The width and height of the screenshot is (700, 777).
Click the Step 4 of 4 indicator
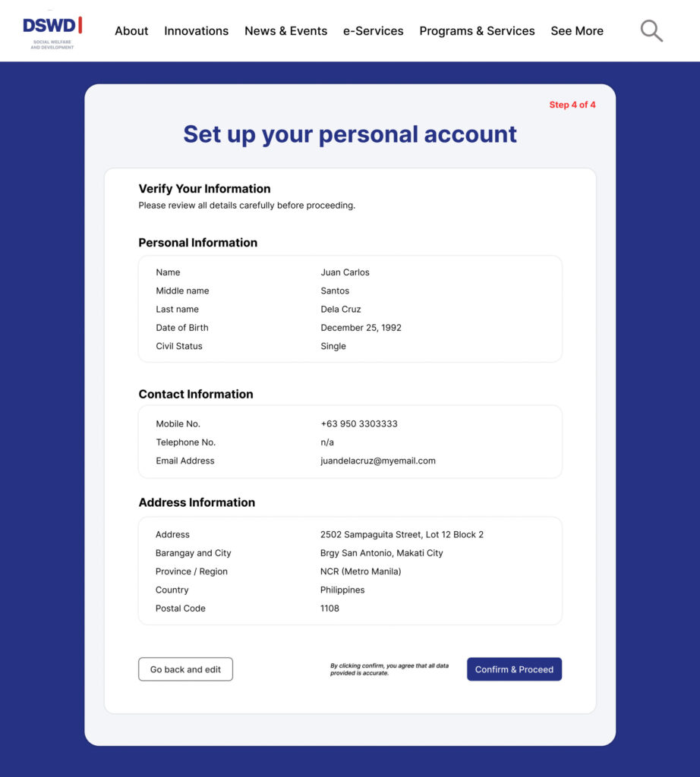572,105
